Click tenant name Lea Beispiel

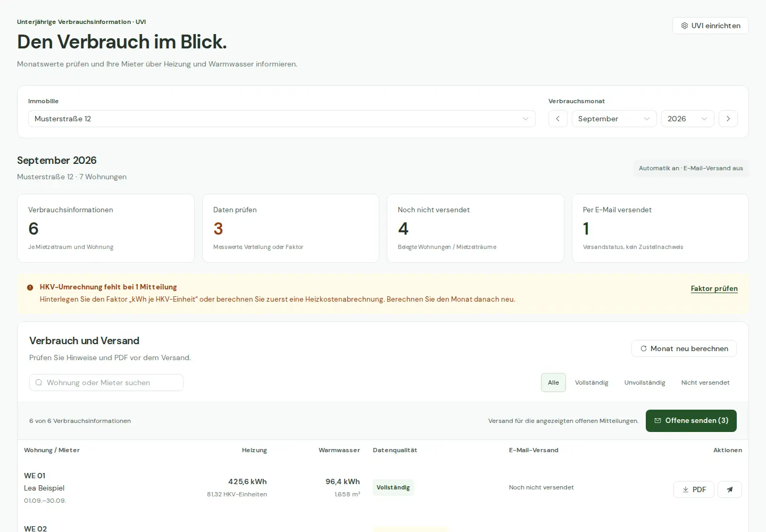[44, 488]
